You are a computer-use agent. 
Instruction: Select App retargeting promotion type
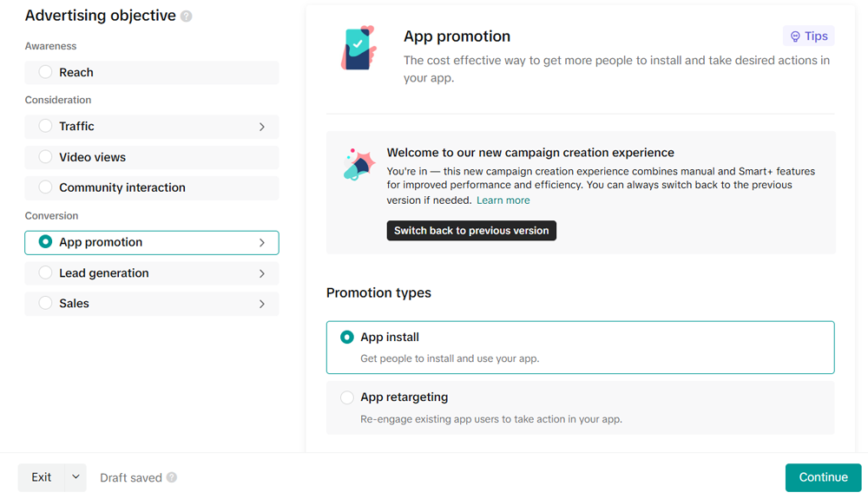[x=347, y=397]
